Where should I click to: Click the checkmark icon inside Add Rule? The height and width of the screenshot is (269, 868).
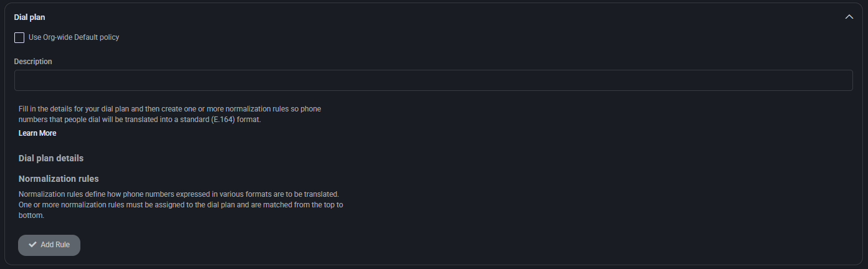(32, 245)
